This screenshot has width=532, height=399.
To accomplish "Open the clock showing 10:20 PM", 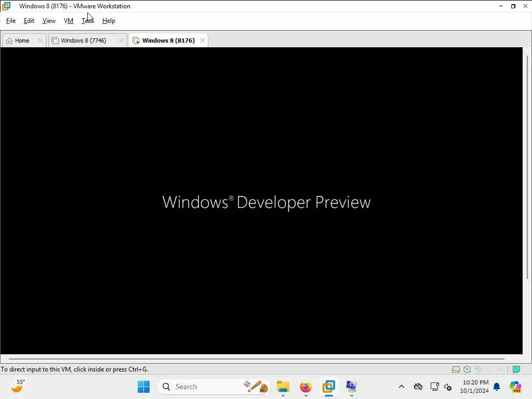I will [474, 387].
